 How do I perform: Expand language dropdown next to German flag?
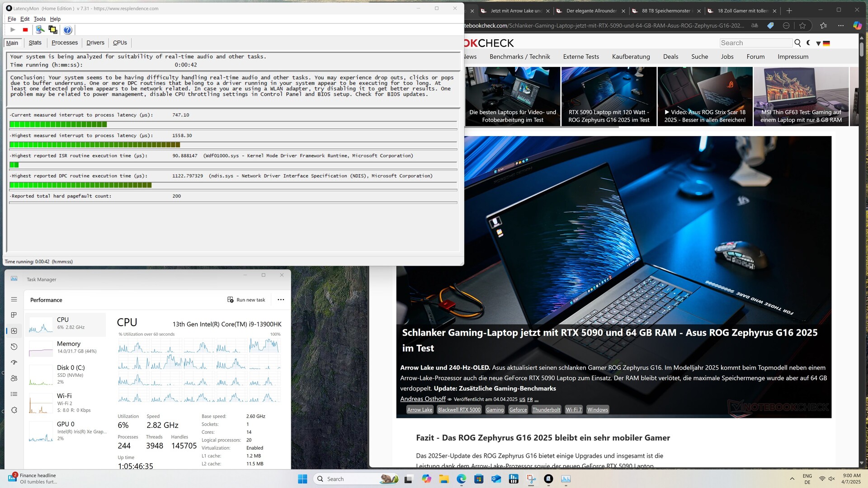click(818, 43)
